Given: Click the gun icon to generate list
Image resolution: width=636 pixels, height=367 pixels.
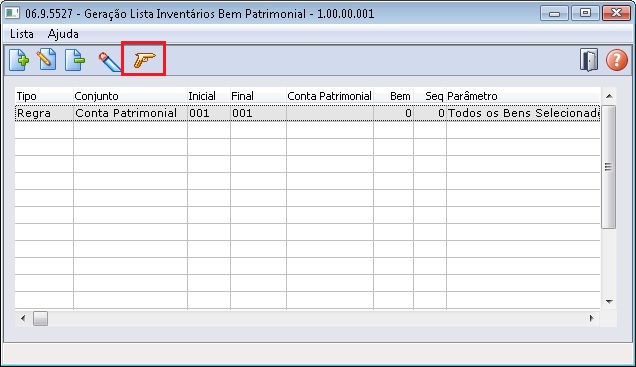Looking at the screenshot, I should (x=144, y=60).
